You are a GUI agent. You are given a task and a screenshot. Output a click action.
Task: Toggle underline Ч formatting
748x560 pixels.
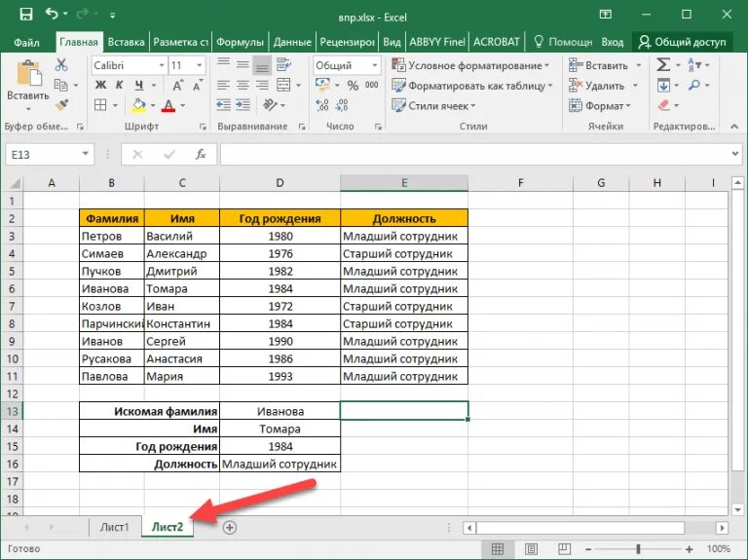tap(139, 86)
